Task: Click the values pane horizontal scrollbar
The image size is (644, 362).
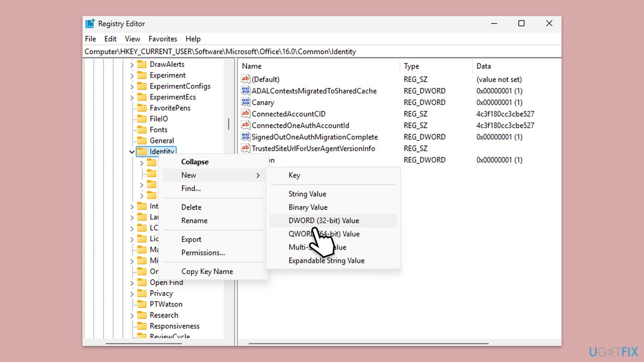Action: [368, 343]
